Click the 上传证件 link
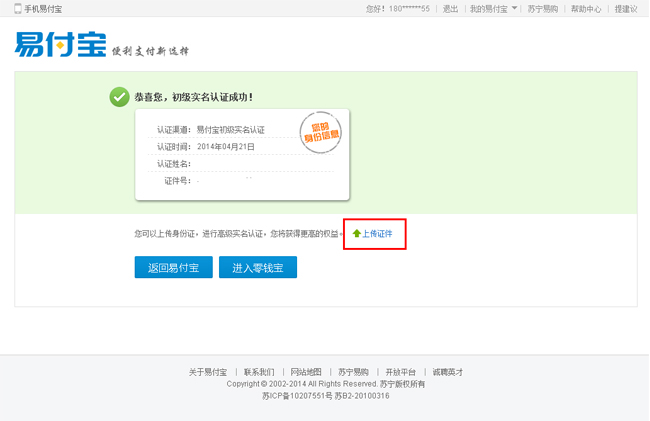The width and height of the screenshot is (650, 421). pyautogui.click(x=377, y=233)
